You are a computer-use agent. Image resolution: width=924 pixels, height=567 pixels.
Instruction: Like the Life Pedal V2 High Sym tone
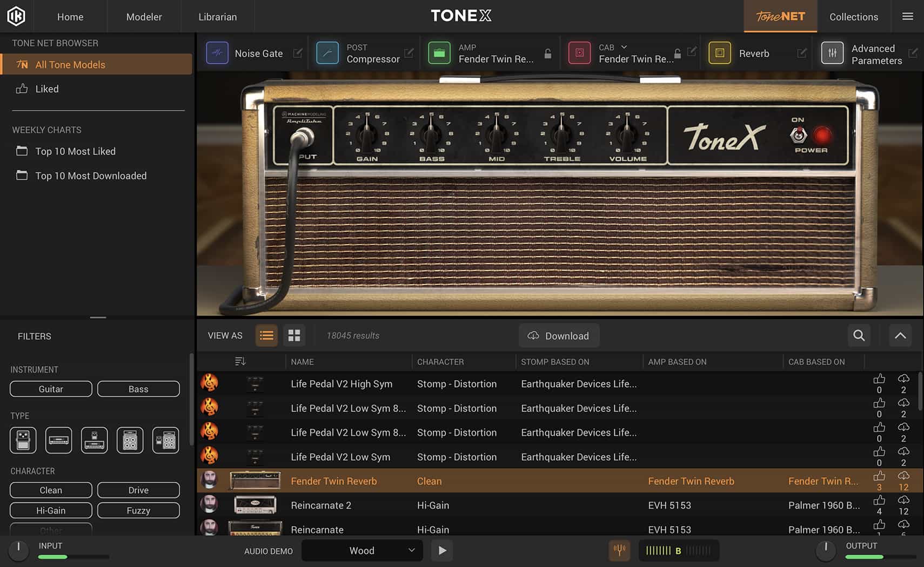tap(879, 379)
